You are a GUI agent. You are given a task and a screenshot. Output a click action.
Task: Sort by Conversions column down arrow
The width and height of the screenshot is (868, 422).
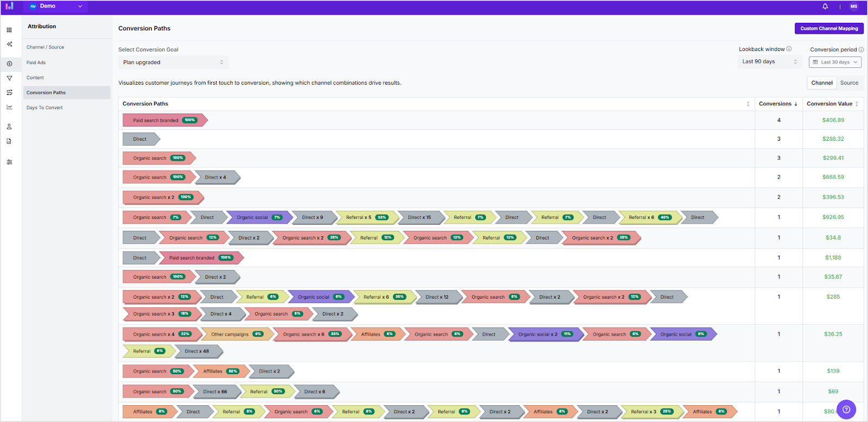click(796, 104)
